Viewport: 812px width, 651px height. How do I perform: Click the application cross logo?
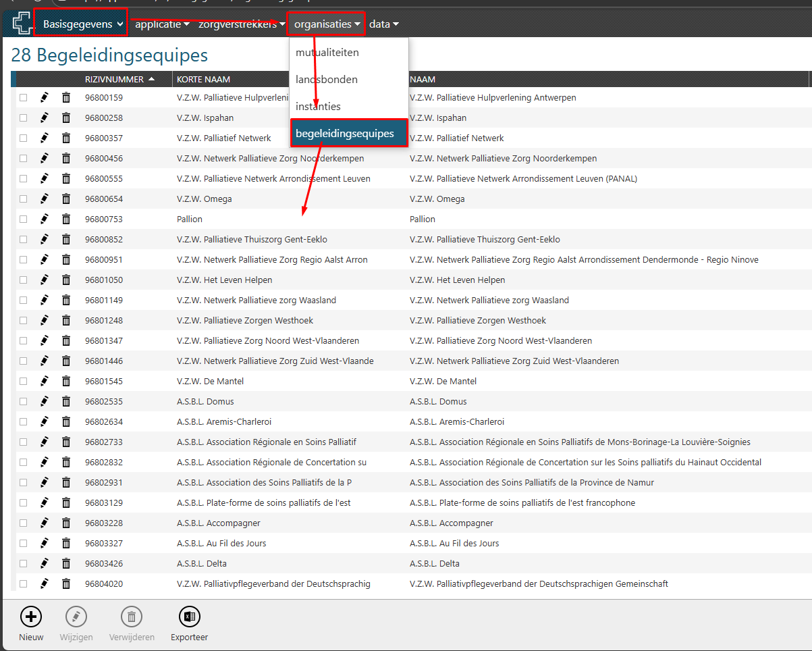22,24
